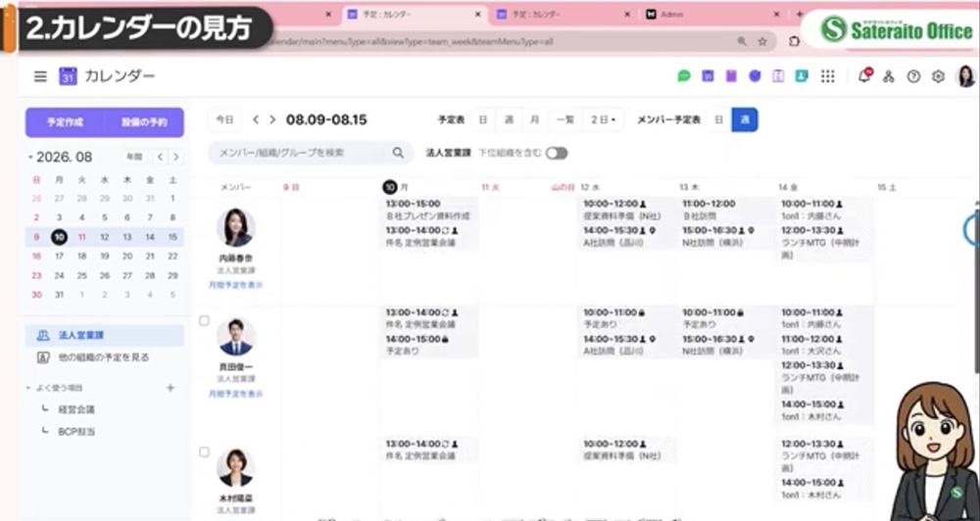The height and width of the screenshot is (521, 980).
Task: Check the box next to 木村陽菜
Action: coord(205,451)
